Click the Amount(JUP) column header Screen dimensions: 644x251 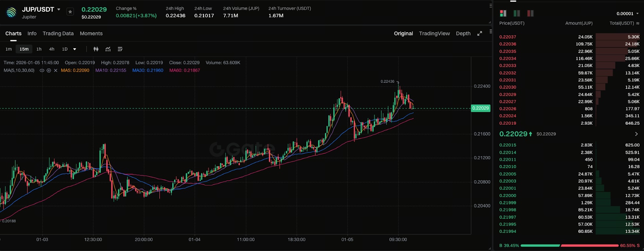[579, 23]
